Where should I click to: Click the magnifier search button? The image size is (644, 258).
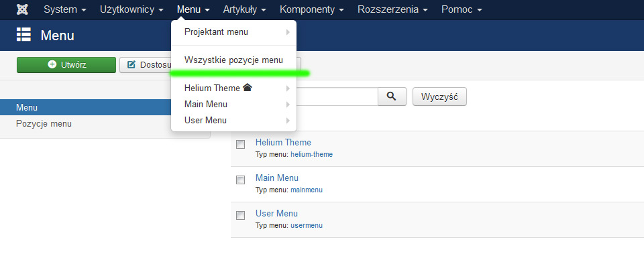(392, 96)
